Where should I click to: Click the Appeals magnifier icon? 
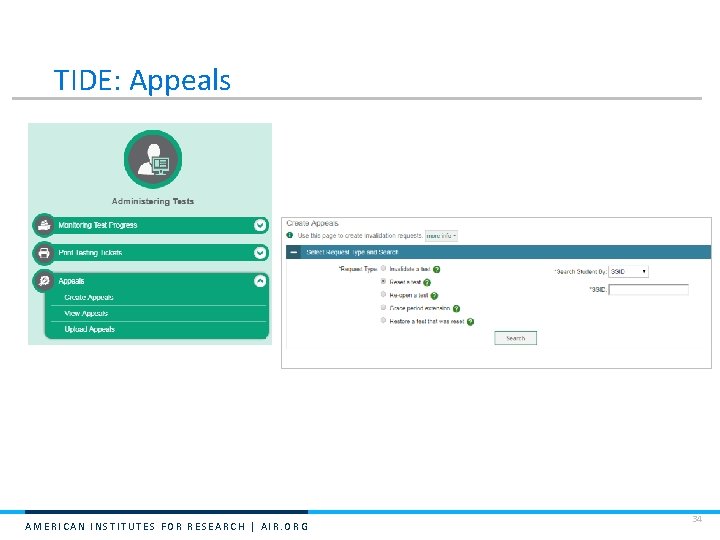coord(44,281)
